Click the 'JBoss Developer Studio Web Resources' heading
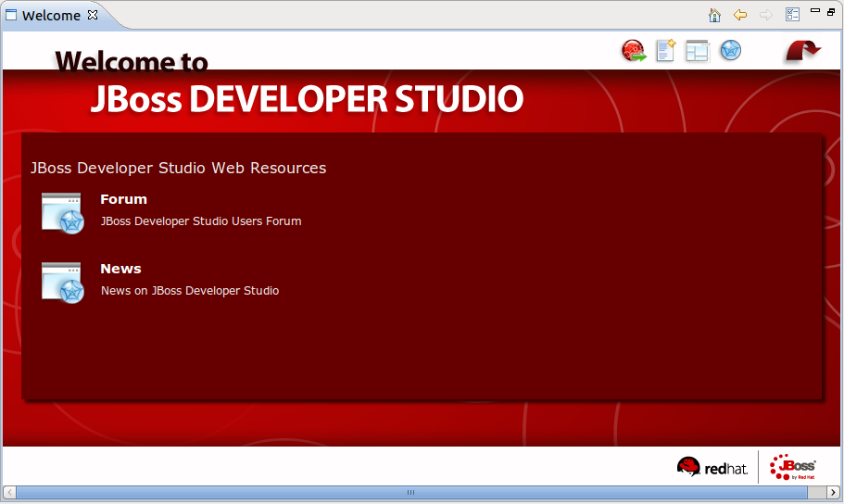This screenshot has width=844, height=504. pos(178,168)
